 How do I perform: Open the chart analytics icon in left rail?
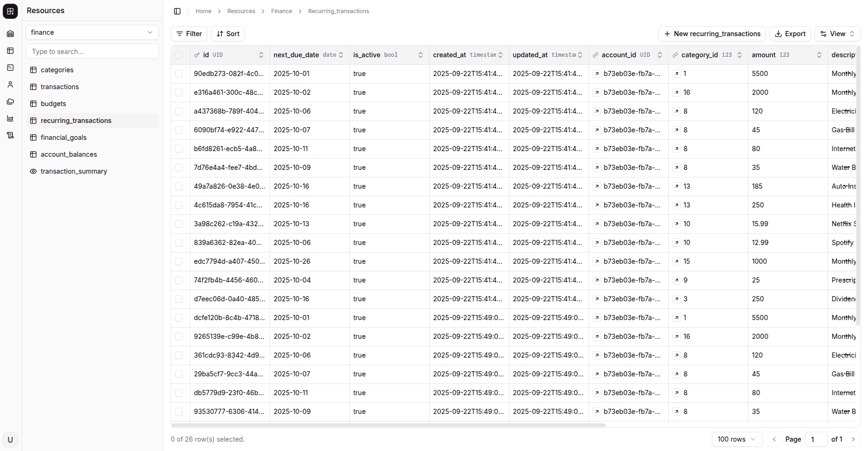tap(10, 118)
